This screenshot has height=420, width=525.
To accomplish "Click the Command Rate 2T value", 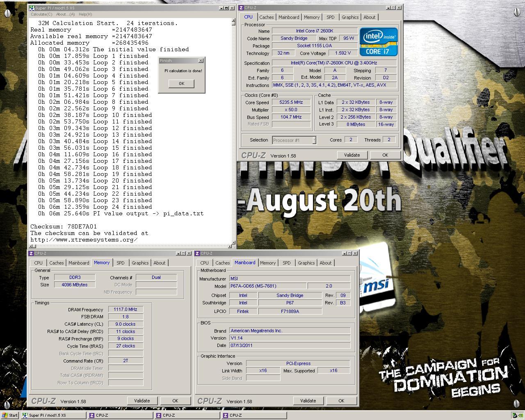I will pyautogui.click(x=126, y=361).
